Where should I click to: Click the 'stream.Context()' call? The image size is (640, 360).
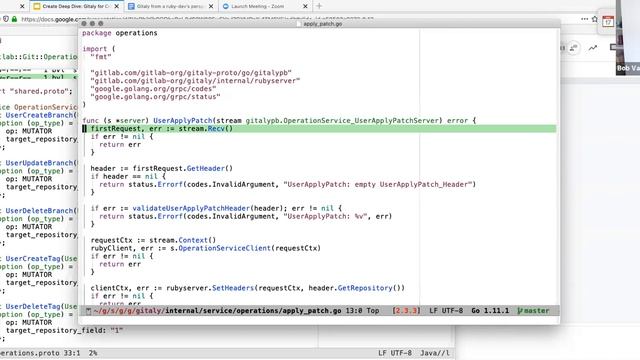(182, 240)
